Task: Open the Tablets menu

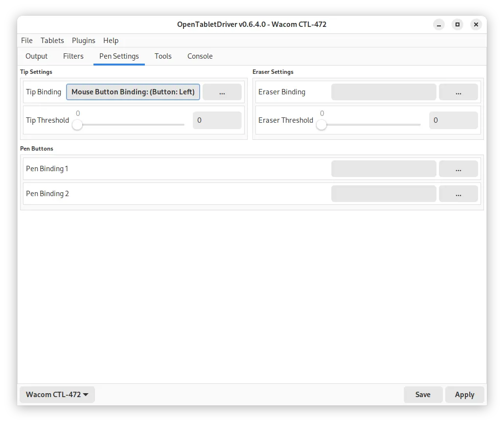Action: pos(52,41)
